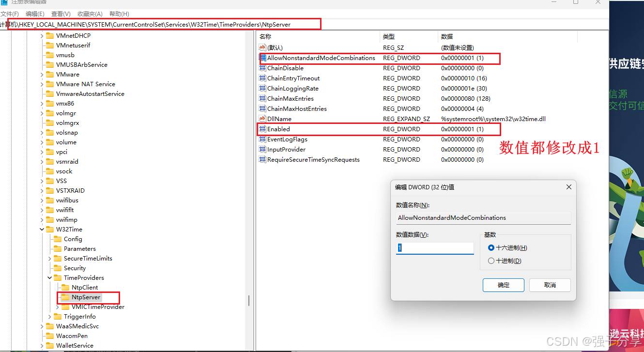Expand the SecureTimeLimits tree node
644x352 pixels.
click(x=50, y=258)
